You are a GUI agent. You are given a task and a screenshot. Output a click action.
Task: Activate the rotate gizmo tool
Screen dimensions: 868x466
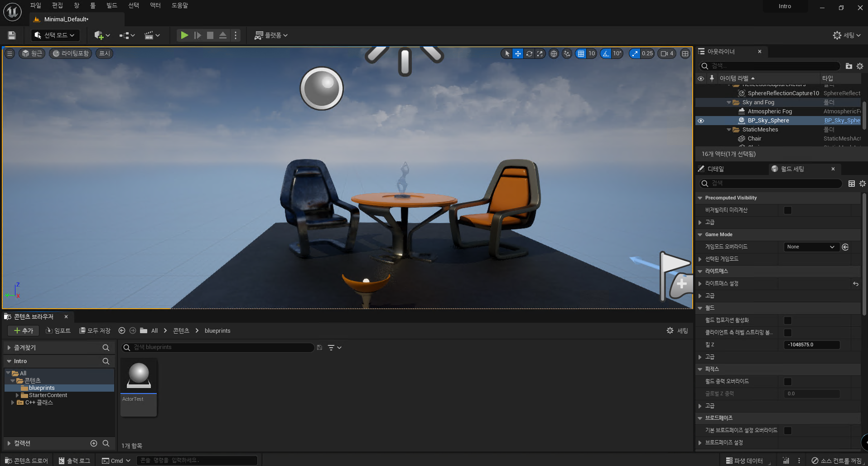click(x=529, y=53)
